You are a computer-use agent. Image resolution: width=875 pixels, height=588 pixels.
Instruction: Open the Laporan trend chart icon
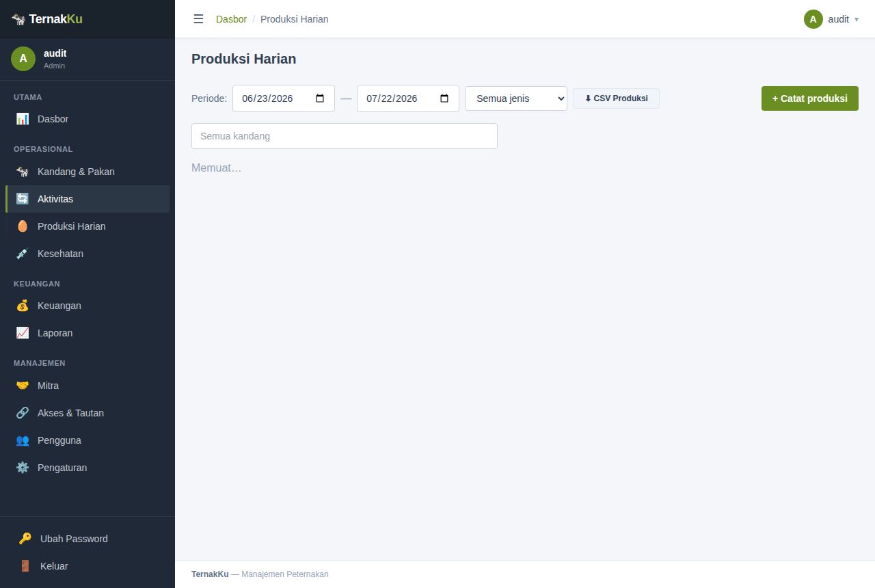[23, 333]
